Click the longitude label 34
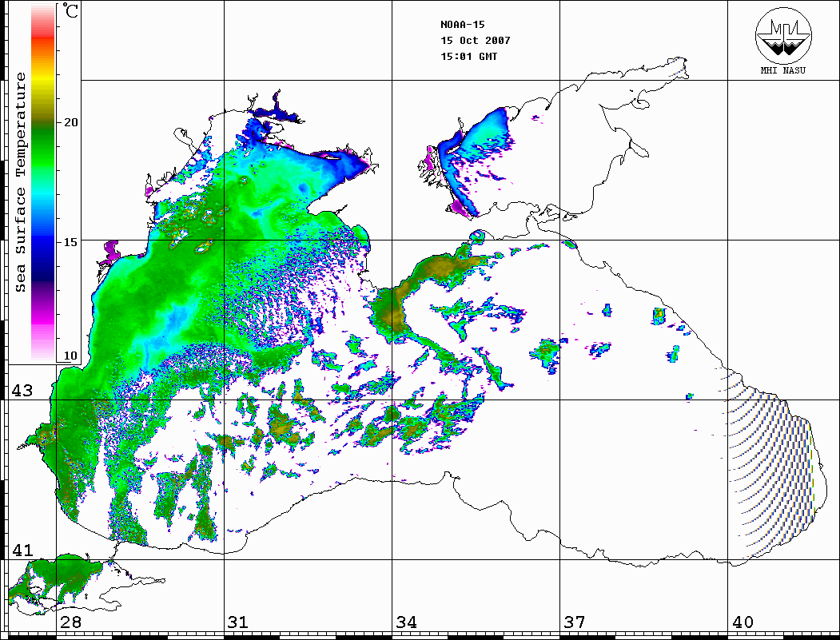Viewport: 840px width, 640px height. click(406, 622)
